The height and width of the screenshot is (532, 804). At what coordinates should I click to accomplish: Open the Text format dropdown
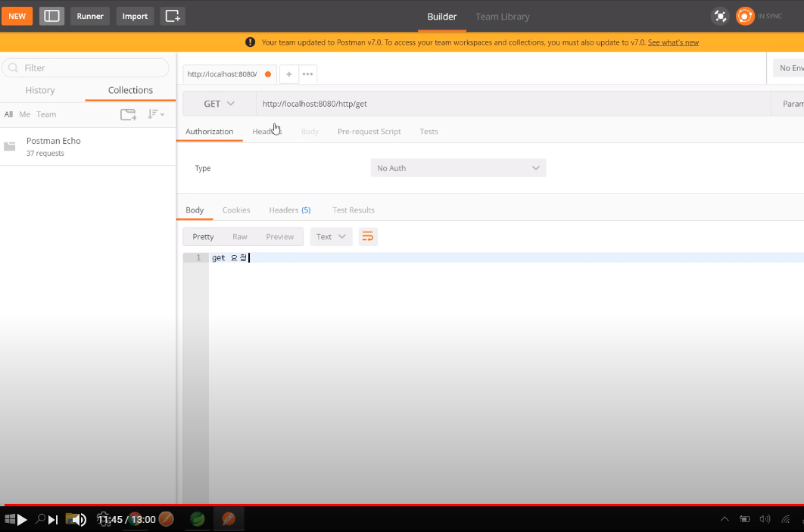coord(332,237)
